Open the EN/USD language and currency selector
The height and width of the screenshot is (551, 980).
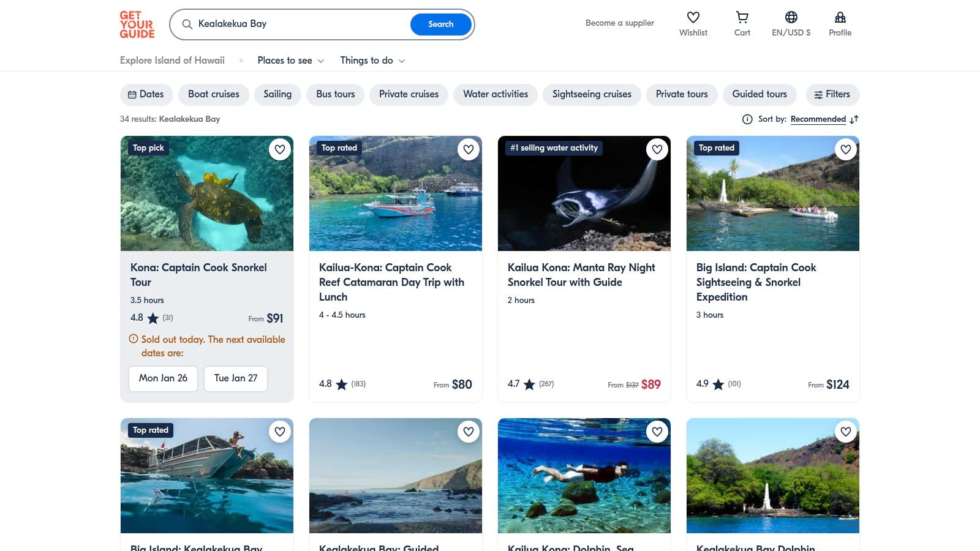pyautogui.click(x=791, y=24)
